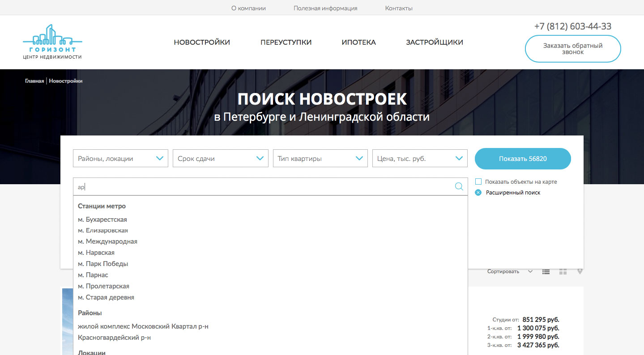
Task: Select м. Бухарестская suggestion
Action: pos(102,220)
